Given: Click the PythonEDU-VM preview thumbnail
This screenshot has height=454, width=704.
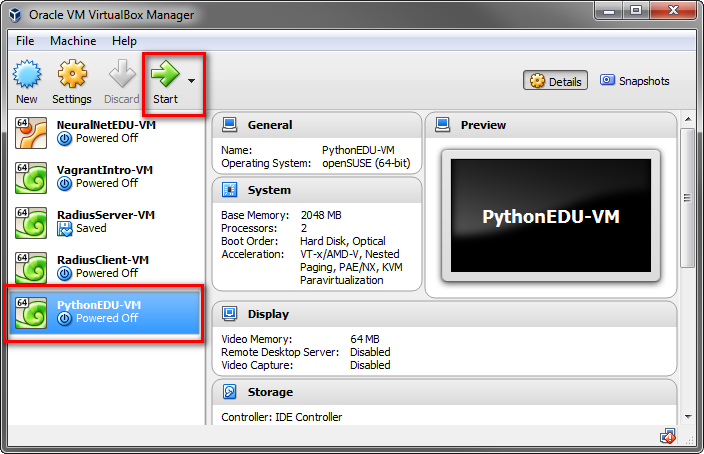Looking at the screenshot, I should click(551, 216).
